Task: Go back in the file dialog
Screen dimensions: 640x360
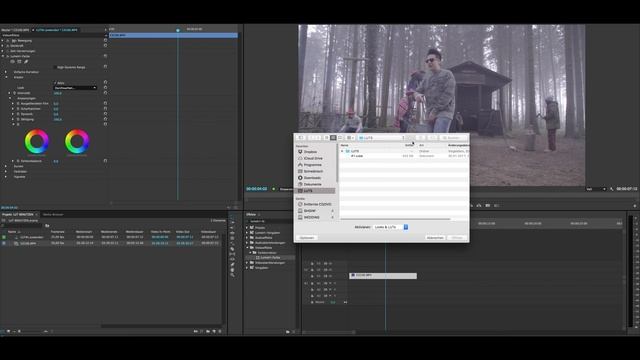Action: pyautogui.click(x=311, y=138)
